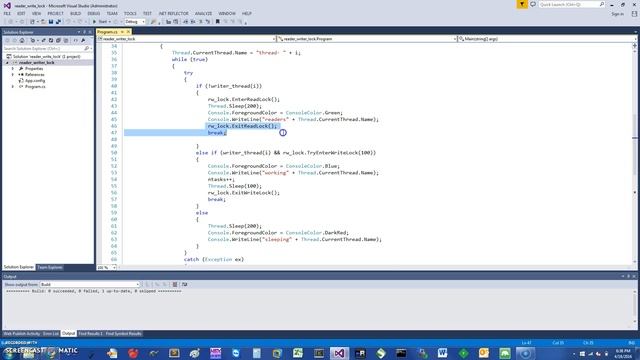Click the Properties wrench in Solution Explorer toolbar

pyautogui.click(x=83, y=40)
